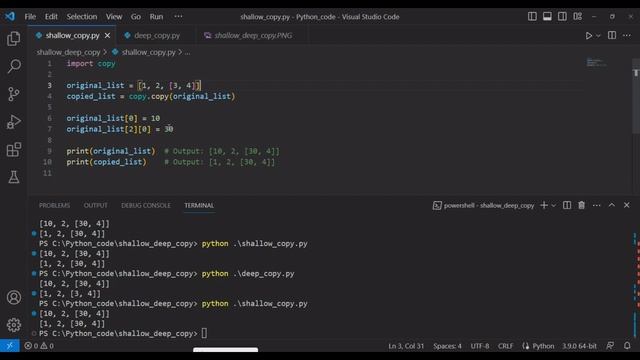Run the Python file with play button
640x360 pixels.
tap(589, 36)
